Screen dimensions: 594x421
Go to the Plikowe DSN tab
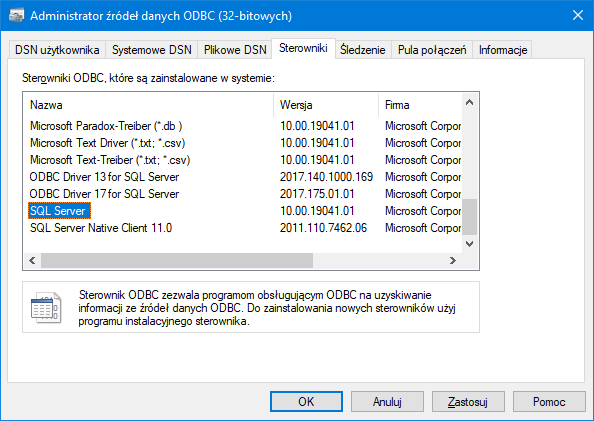tap(235, 50)
